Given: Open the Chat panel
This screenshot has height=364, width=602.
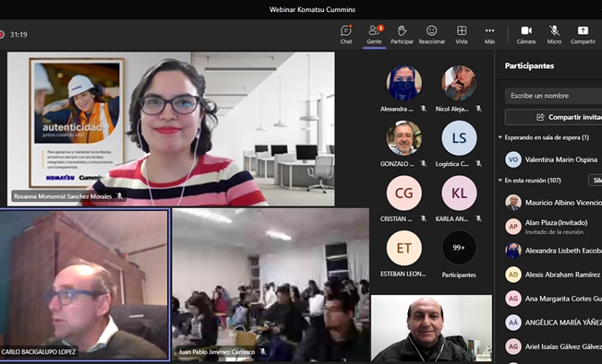Looking at the screenshot, I should pyautogui.click(x=346, y=35).
